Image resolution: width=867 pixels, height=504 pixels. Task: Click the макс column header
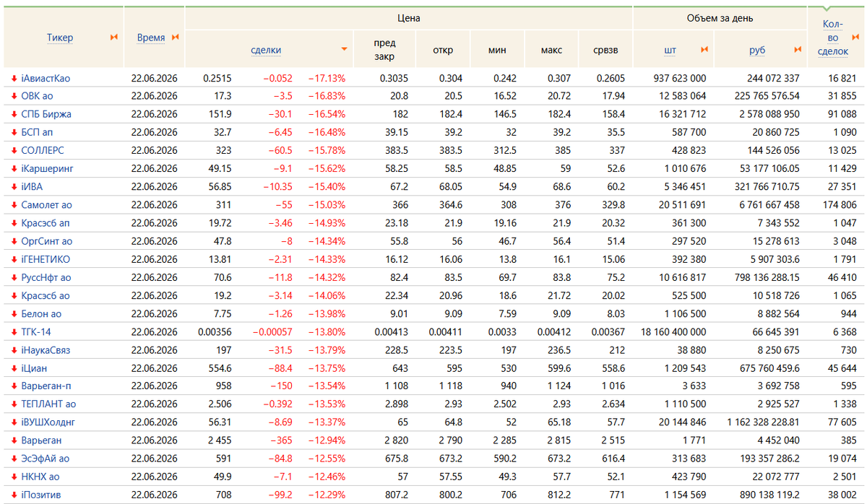pyautogui.click(x=551, y=50)
